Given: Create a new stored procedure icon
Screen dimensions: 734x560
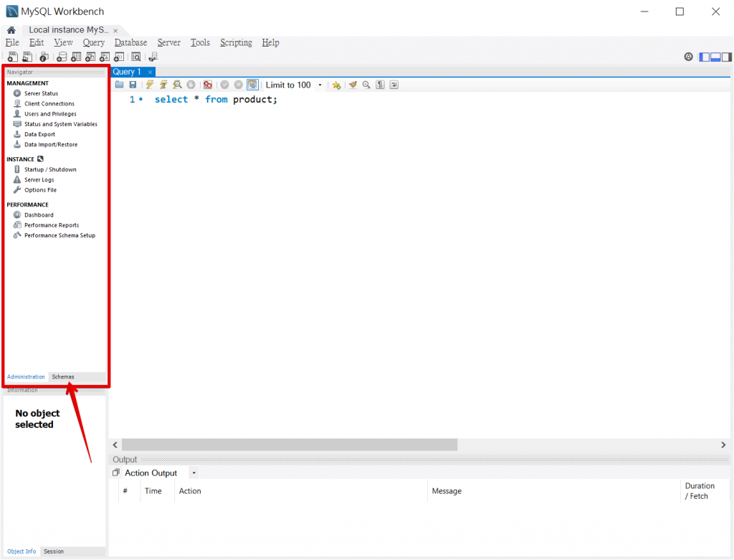Looking at the screenshot, I should pyautogui.click(x=105, y=57).
